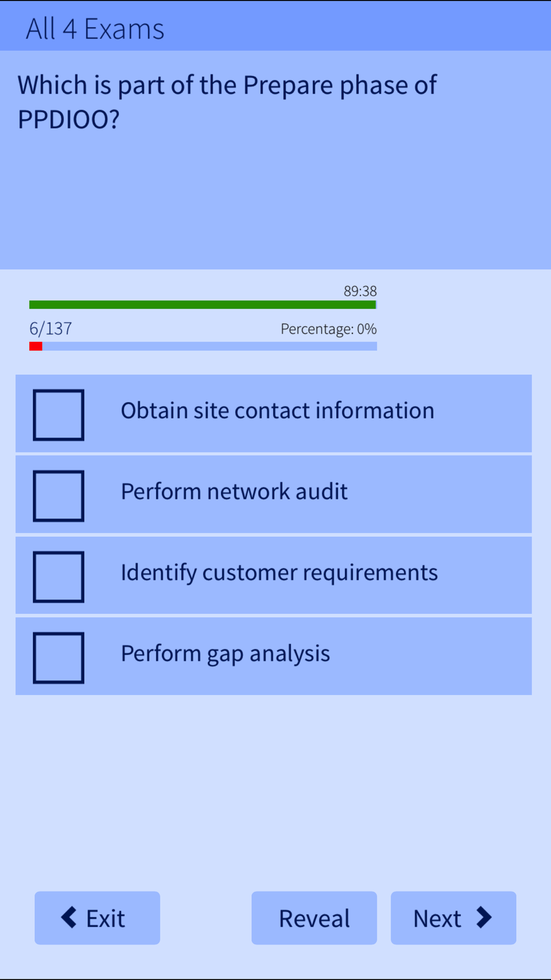Image resolution: width=551 pixels, height=980 pixels.
Task: Select 'Identify customer requirements' checkbox
Action: (x=58, y=577)
